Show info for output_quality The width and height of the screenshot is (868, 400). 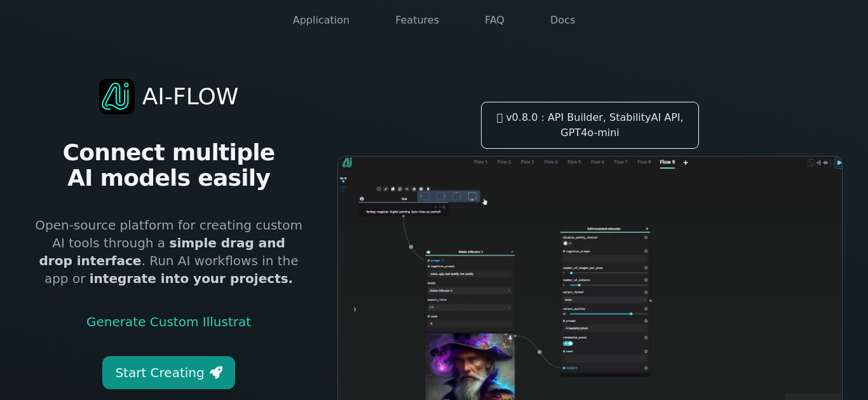pos(646,308)
